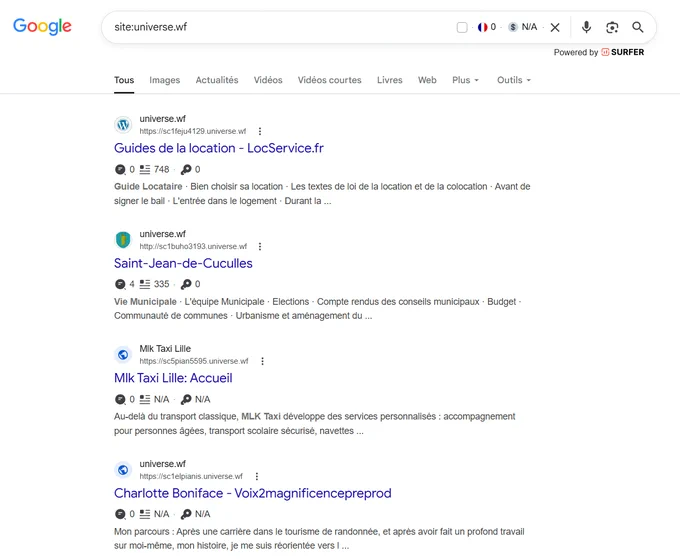Open the three-dot menu for sc5pian5595.universe.wf
The image size is (680, 559).
click(262, 361)
